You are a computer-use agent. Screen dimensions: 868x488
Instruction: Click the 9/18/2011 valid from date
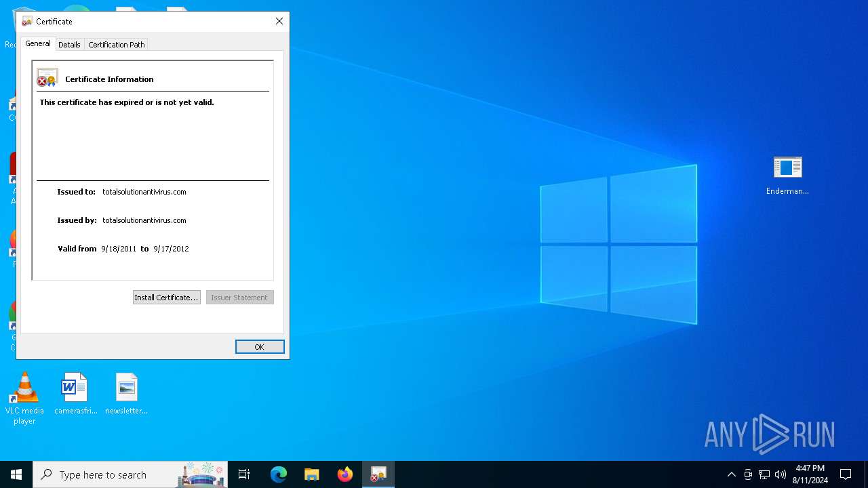point(119,249)
